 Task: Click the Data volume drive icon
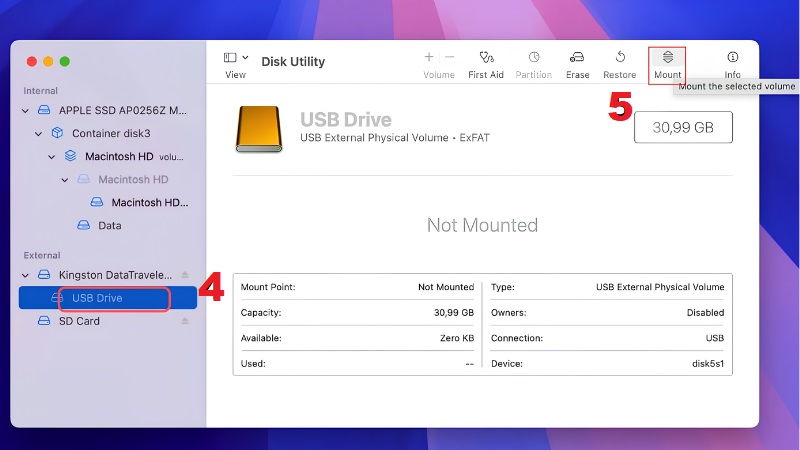[x=83, y=225]
